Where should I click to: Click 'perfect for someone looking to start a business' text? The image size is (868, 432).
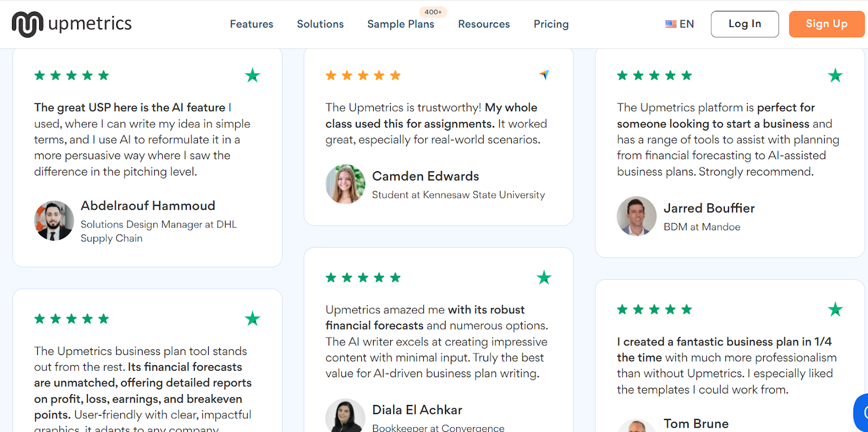716,115
